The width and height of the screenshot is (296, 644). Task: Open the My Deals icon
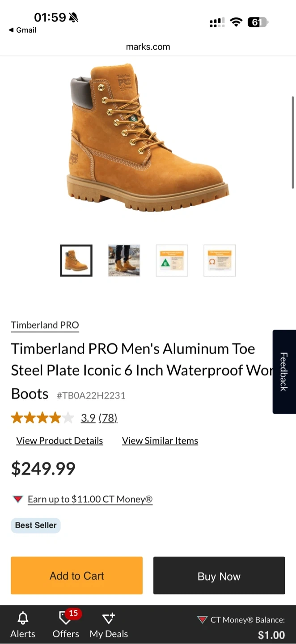point(109,619)
